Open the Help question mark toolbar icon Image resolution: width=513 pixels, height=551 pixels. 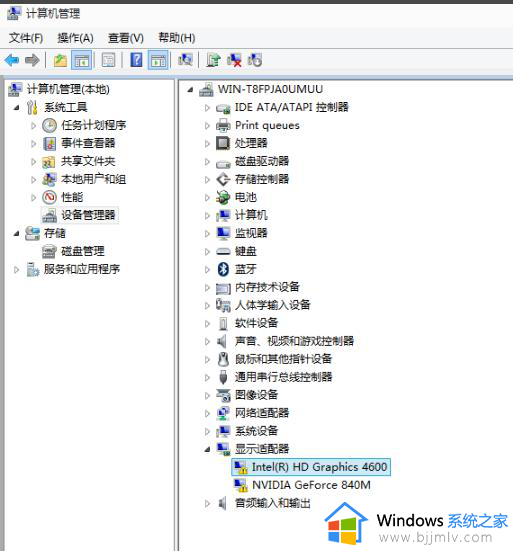click(x=136, y=60)
